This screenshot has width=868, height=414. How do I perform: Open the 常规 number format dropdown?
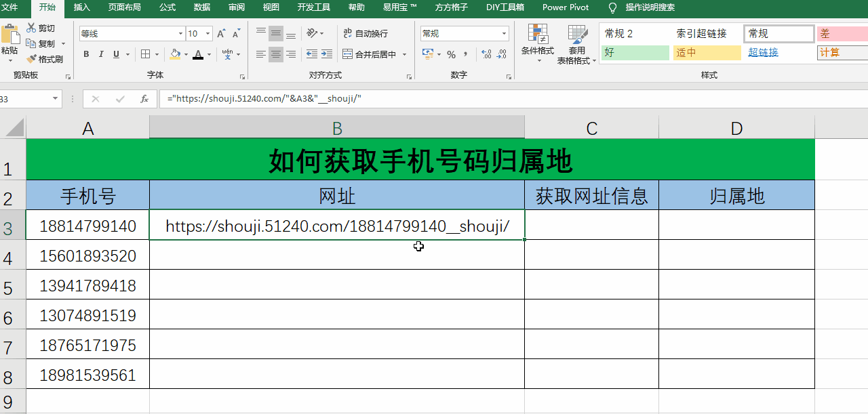click(503, 33)
